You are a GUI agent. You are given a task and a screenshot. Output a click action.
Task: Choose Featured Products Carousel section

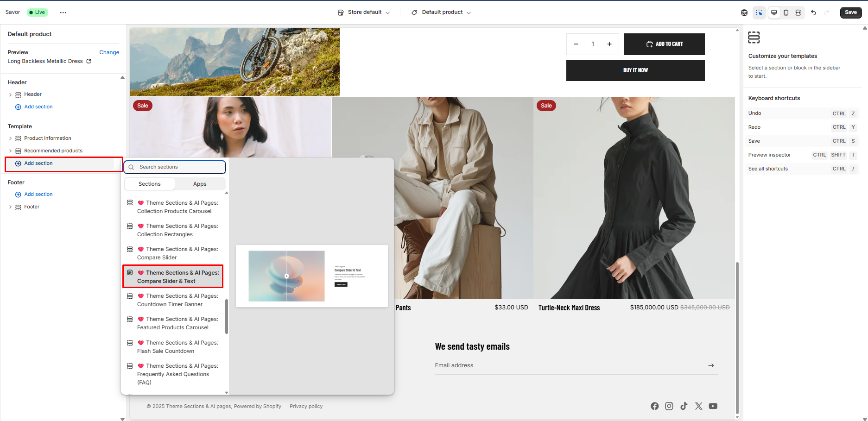pyautogui.click(x=173, y=323)
